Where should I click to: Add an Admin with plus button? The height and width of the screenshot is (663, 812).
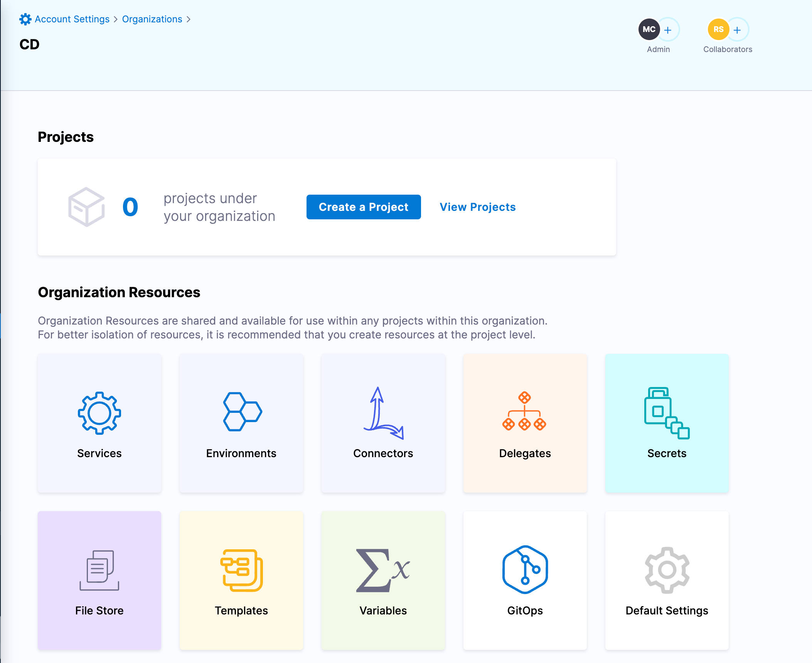point(668,30)
